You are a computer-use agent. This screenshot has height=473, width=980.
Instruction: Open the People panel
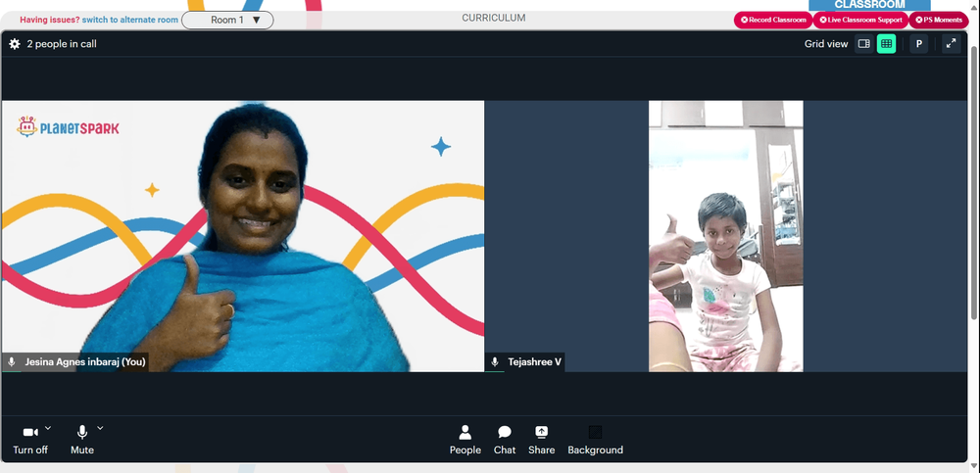point(465,440)
